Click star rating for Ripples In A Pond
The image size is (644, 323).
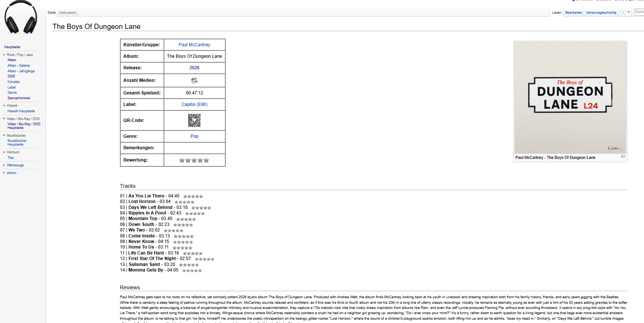(195, 213)
